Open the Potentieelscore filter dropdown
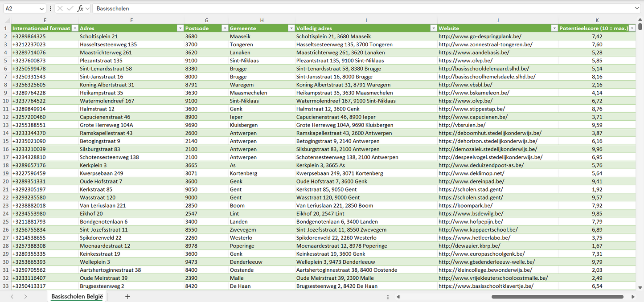This screenshot has width=644, height=302. click(x=632, y=28)
